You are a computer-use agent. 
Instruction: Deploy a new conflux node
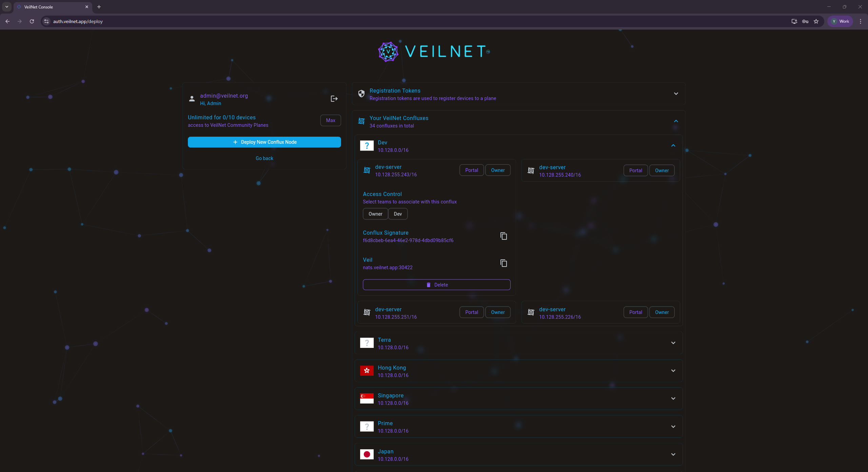(264, 142)
